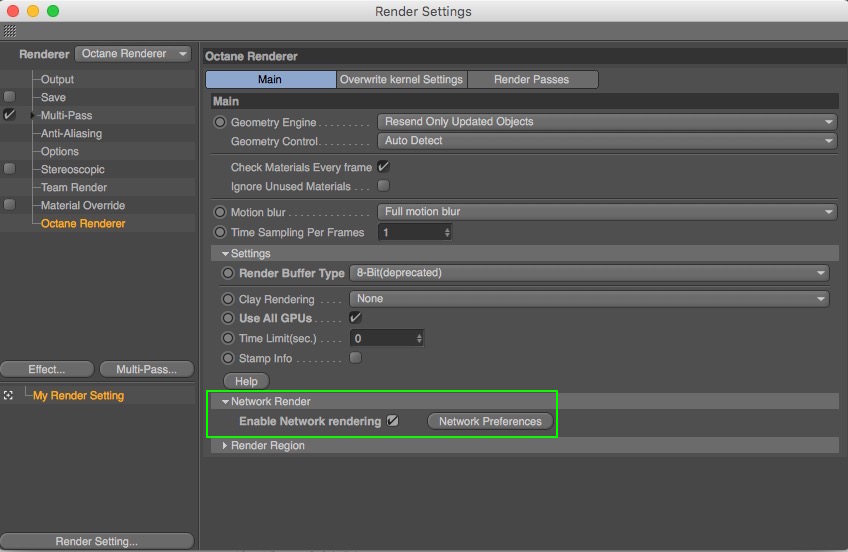The width and height of the screenshot is (848, 552).
Task: Select My Render Setting preset
Action: click(x=78, y=396)
